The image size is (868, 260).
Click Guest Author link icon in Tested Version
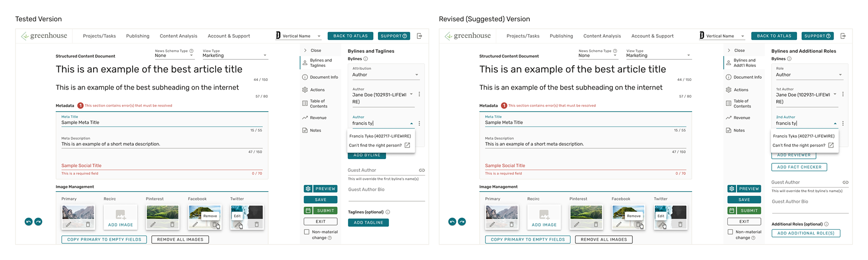pos(422,170)
